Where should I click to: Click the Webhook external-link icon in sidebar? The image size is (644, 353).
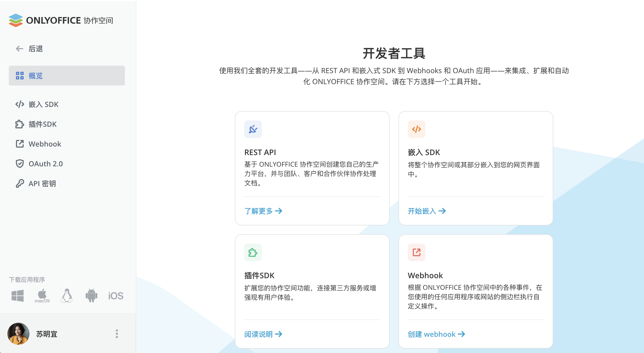click(20, 144)
